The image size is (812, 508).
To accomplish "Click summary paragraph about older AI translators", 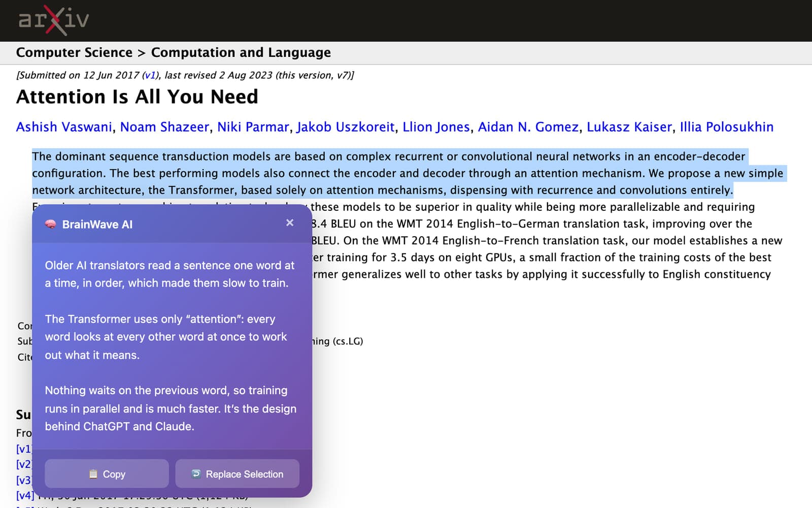I will [170, 274].
